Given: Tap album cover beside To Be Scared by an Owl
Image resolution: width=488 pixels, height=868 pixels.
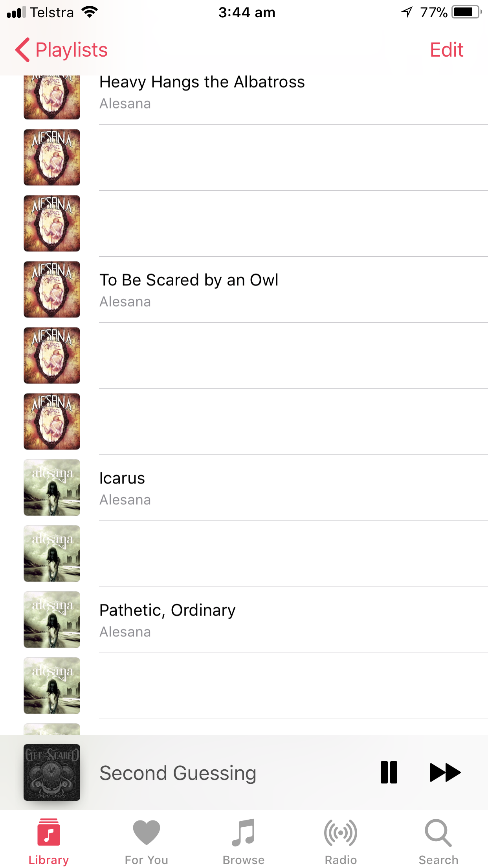Looking at the screenshot, I should tap(52, 289).
